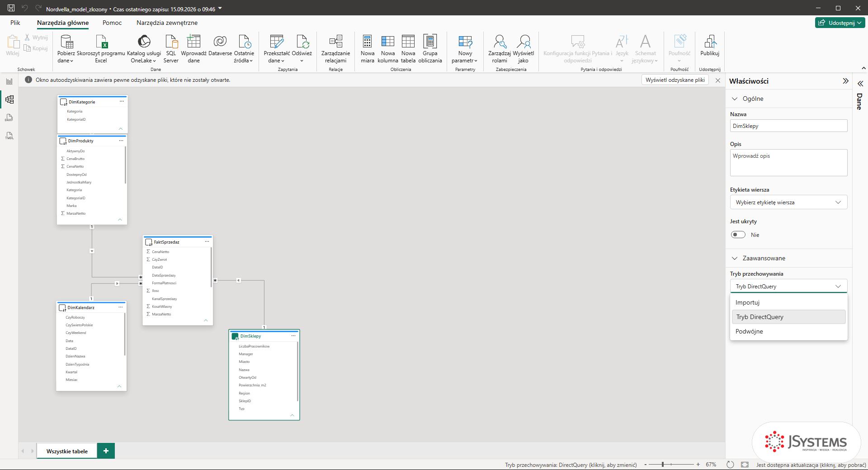Screen dimensions: 868x470
Task: Click the Udostępnij button
Action: coord(840,23)
